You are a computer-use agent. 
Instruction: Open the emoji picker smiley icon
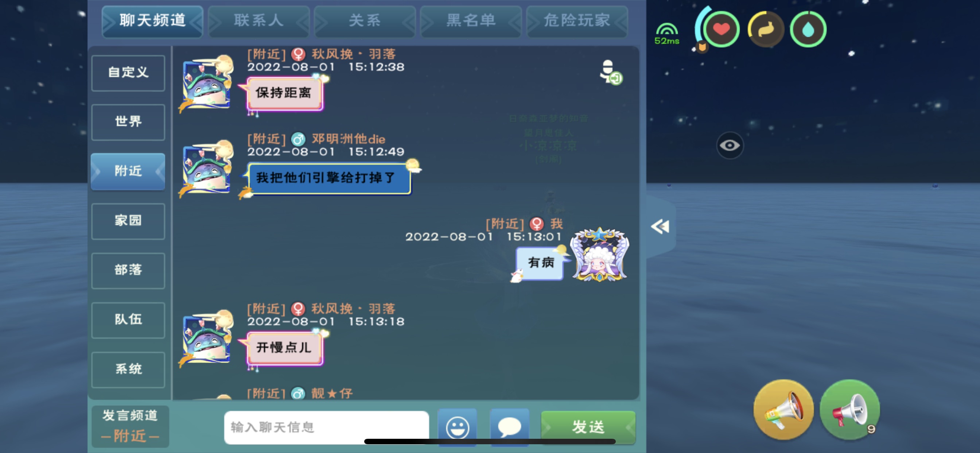[x=457, y=427]
